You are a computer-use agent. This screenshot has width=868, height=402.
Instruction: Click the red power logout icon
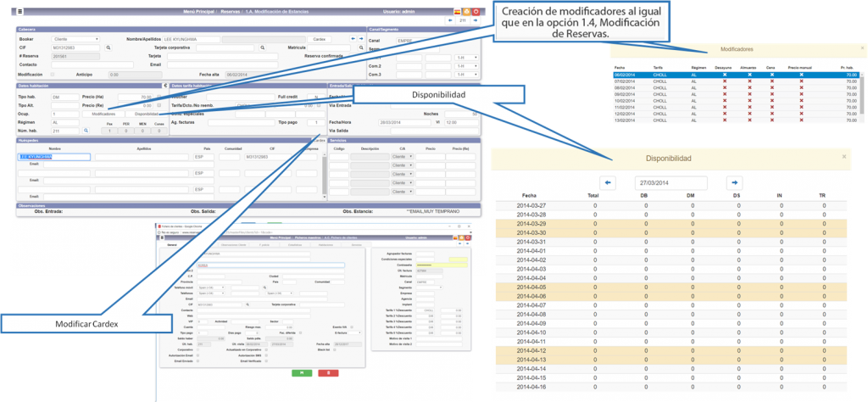476,12
